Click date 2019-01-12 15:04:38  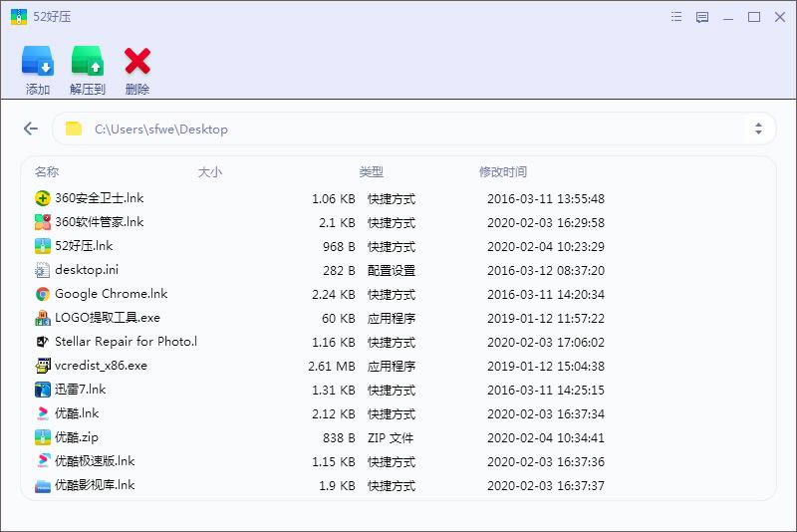pos(546,366)
